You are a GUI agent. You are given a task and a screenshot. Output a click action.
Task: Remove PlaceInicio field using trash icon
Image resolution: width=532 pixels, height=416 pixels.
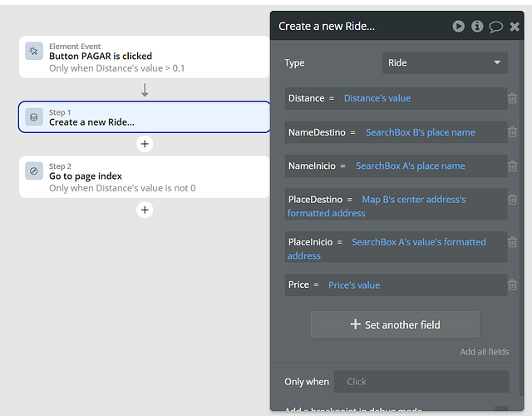pos(513,242)
